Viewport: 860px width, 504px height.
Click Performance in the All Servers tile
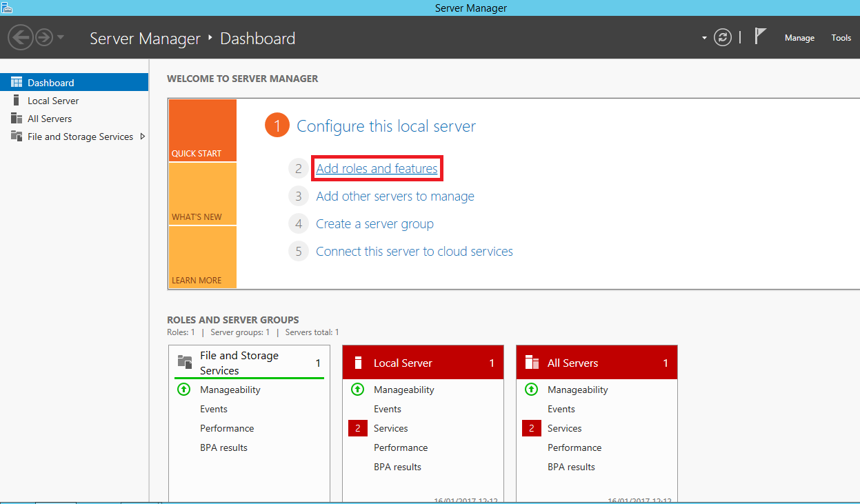tap(574, 447)
